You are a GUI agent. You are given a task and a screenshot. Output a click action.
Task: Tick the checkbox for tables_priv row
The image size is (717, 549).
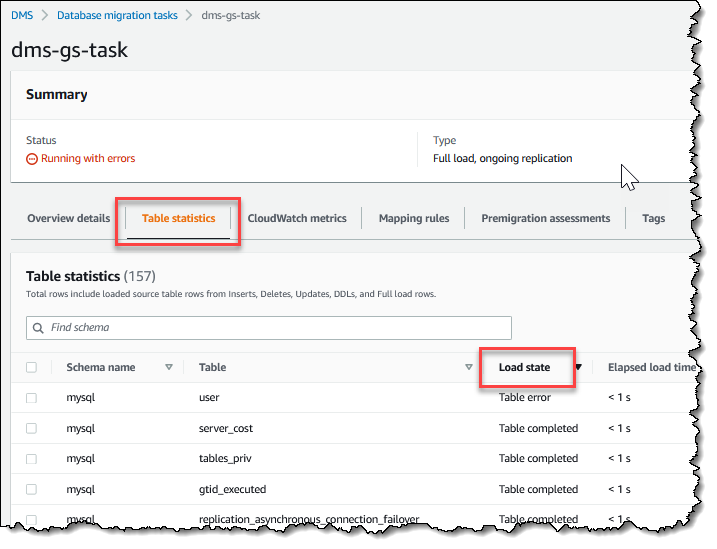31,458
